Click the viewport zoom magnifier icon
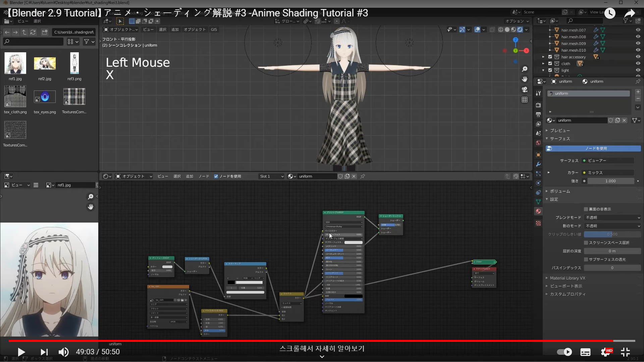The width and height of the screenshot is (644, 362). (525, 69)
